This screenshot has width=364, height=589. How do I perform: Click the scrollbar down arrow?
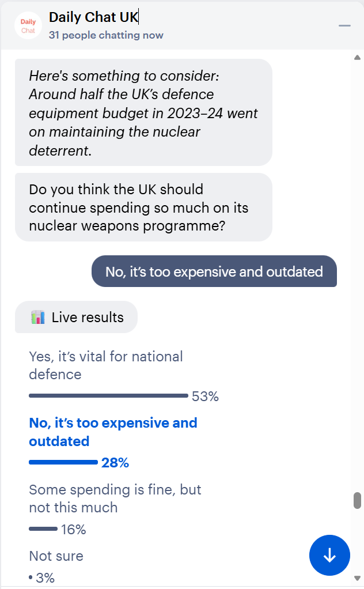[357, 578]
